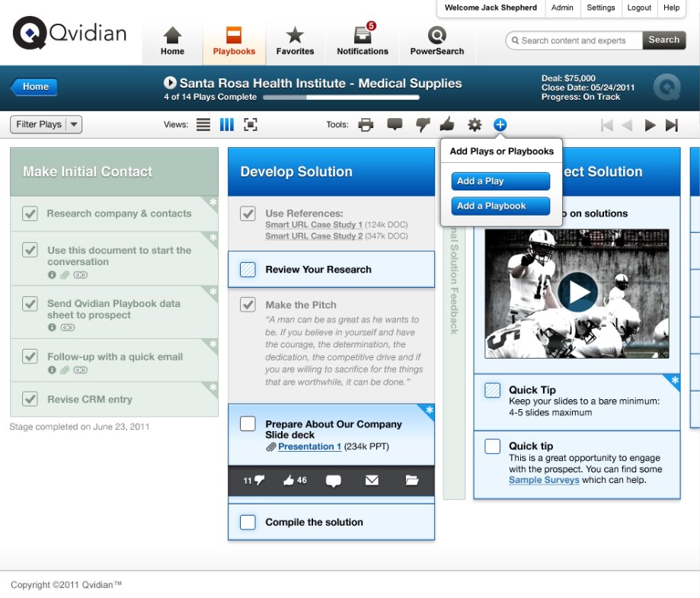This screenshot has width=700, height=598.
Task: Switch to fullscreen focus view icon
Action: pyautogui.click(x=251, y=125)
